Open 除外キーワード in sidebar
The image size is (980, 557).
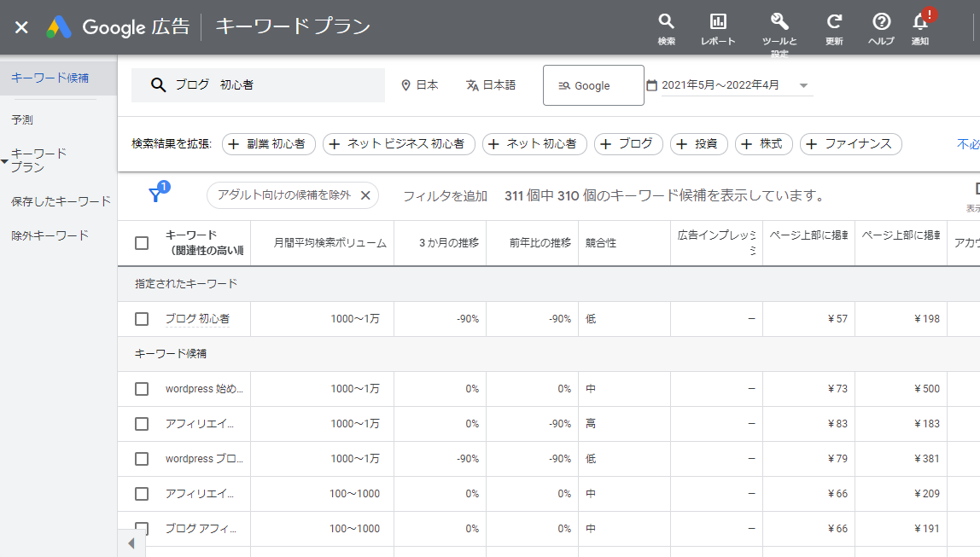click(x=50, y=235)
